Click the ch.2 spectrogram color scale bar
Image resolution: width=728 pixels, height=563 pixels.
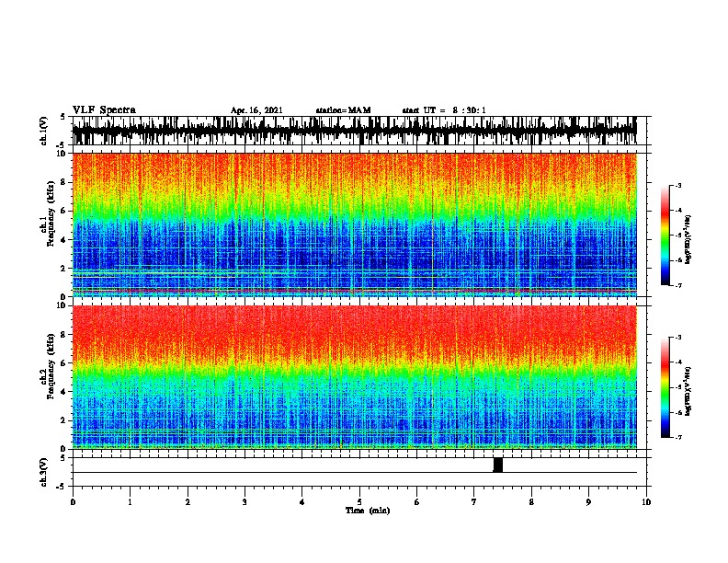665,387
